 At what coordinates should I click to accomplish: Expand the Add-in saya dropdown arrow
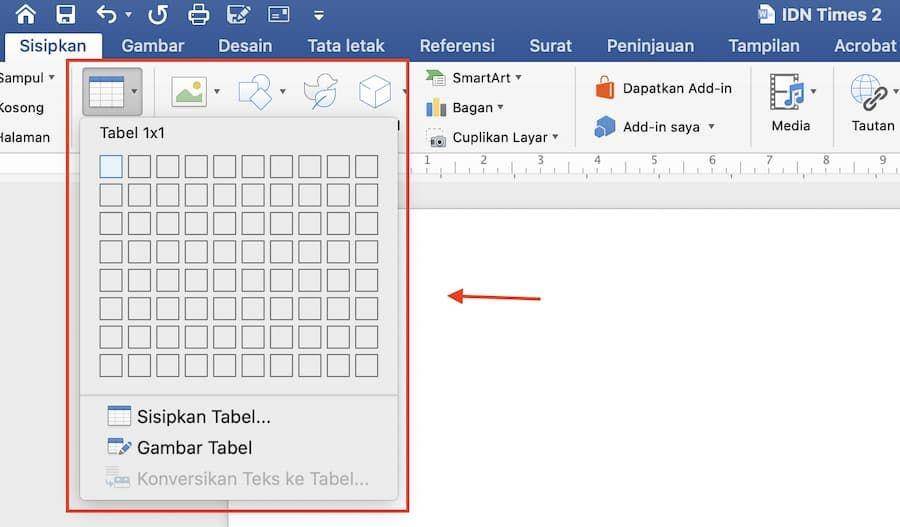click(711, 126)
